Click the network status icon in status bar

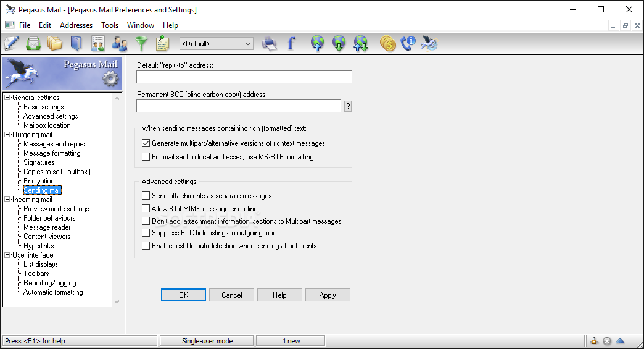pyautogui.click(x=594, y=341)
